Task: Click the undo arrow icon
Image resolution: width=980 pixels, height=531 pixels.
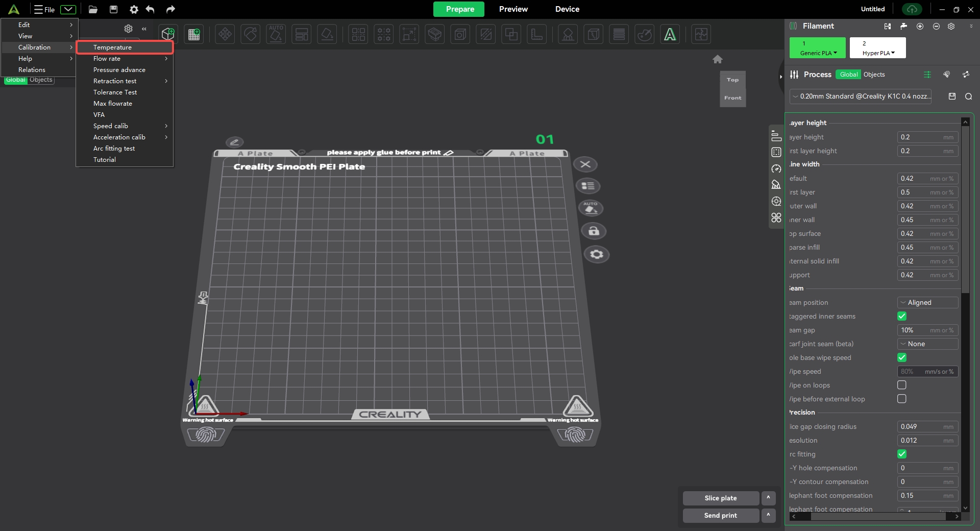Action: click(150, 9)
